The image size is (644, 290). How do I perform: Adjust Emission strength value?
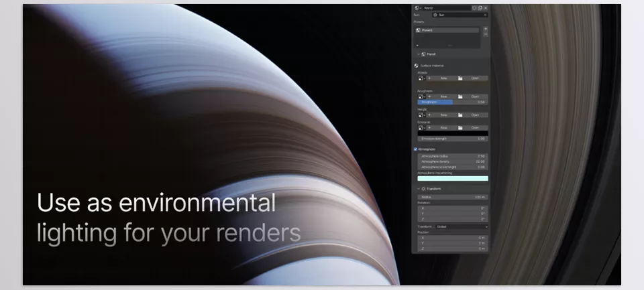click(453, 139)
